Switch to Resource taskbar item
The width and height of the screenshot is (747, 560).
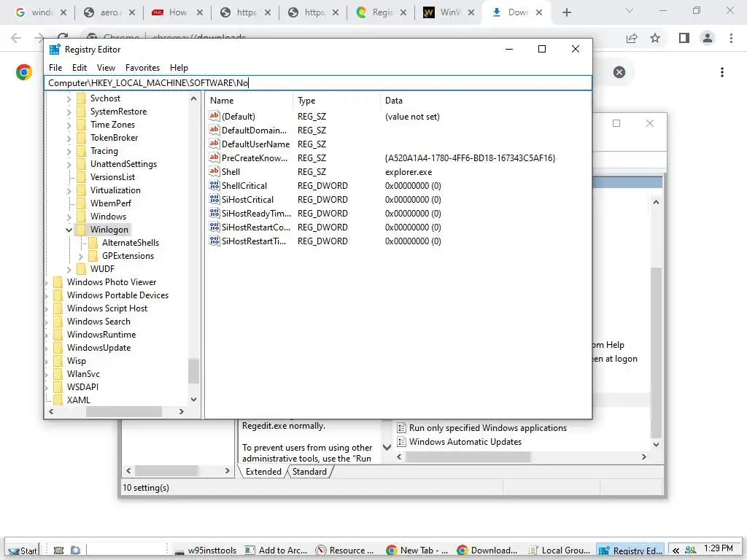click(345, 551)
